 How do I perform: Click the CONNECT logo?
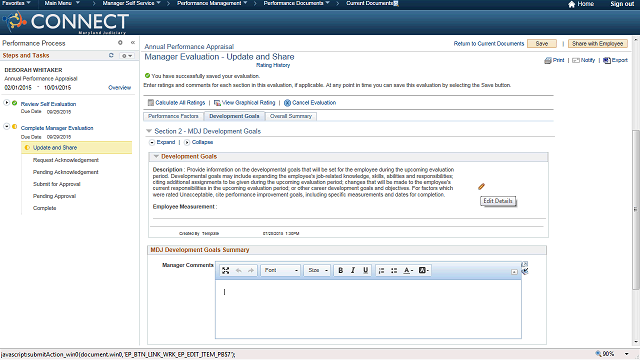click(x=66, y=22)
